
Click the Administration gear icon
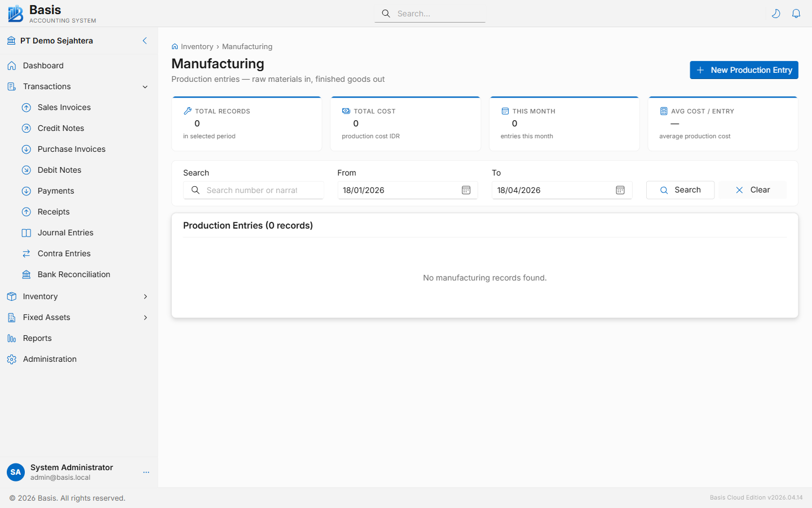(x=12, y=359)
